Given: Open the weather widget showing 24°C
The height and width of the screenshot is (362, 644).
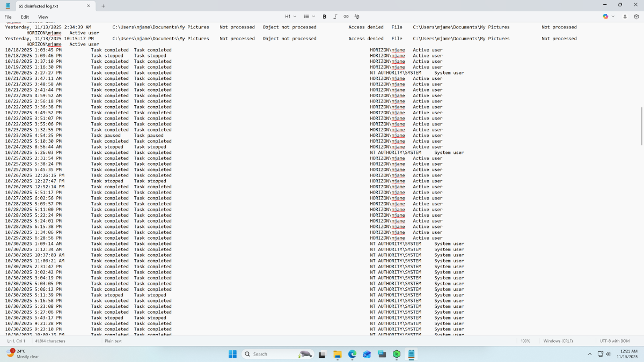Looking at the screenshot, I should click(23, 354).
